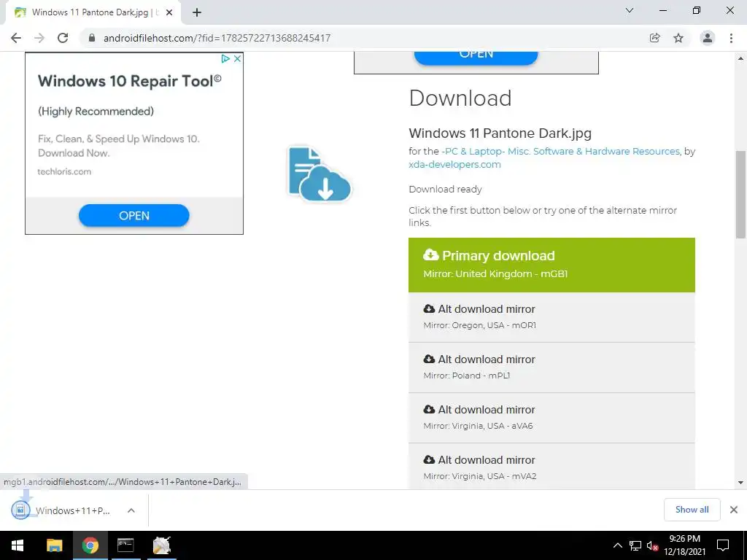747x560 pixels.
Task: Click the Windows 10 Repair Tool headline
Action: [x=130, y=81]
